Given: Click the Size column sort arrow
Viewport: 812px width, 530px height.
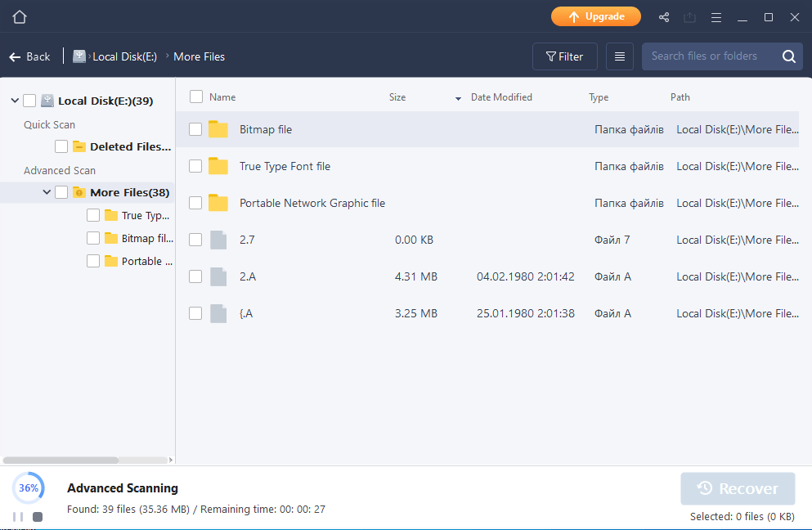Looking at the screenshot, I should (x=458, y=98).
